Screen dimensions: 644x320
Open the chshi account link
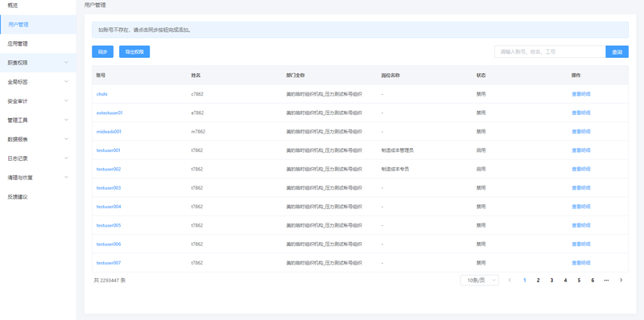pos(102,94)
